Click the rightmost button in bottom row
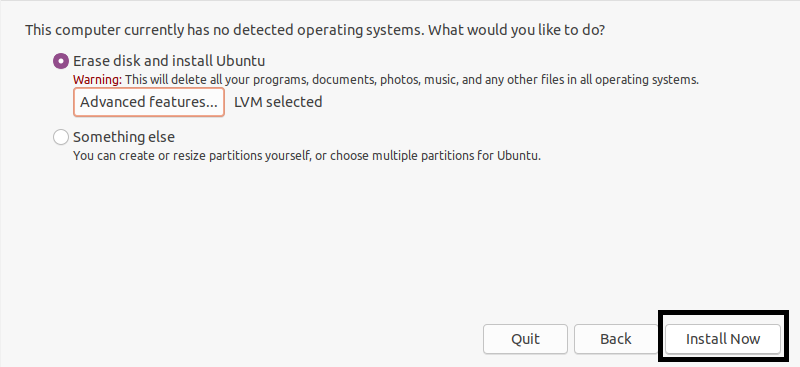 tap(723, 339)
